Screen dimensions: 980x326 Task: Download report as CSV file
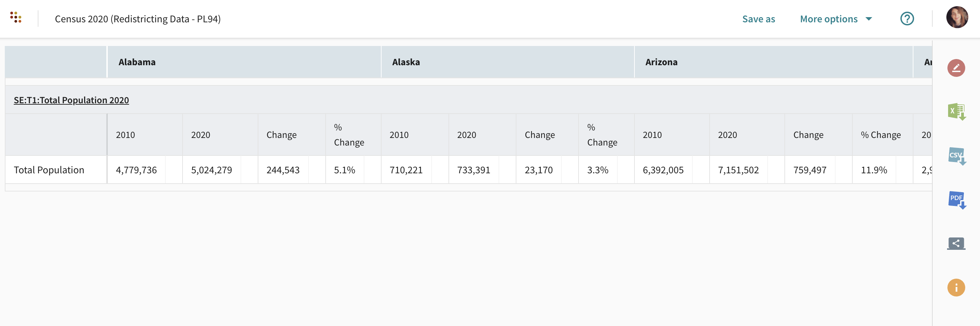[956, 156]
